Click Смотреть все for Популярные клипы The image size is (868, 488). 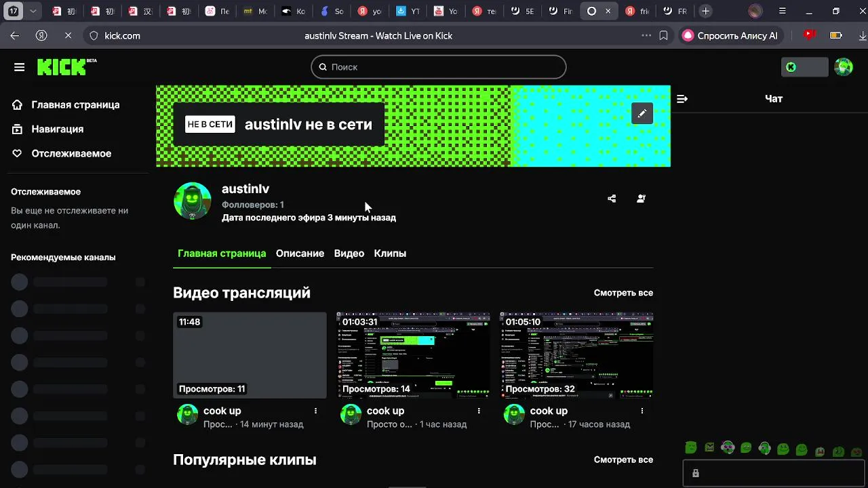(623, 460)
